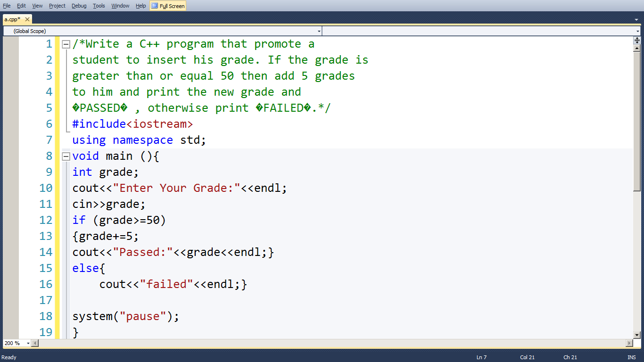The height and width of the screenshot is (362, 644).
Task: Click line number 12 to select the line
Action: pos(46,220)
